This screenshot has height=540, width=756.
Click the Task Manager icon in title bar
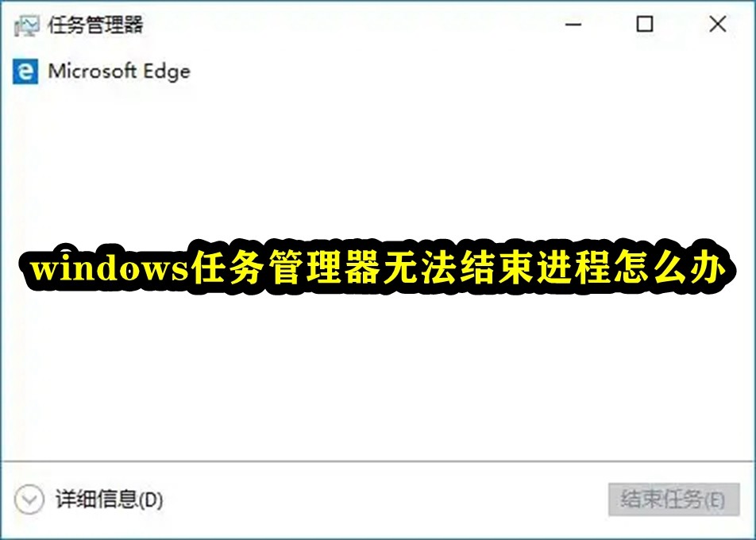26,25
